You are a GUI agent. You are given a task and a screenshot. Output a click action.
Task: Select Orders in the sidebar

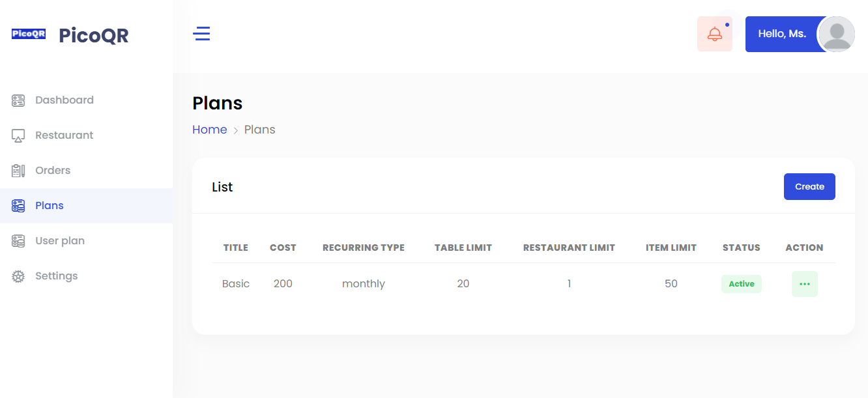pyautogui.click(x=53, y=171)
